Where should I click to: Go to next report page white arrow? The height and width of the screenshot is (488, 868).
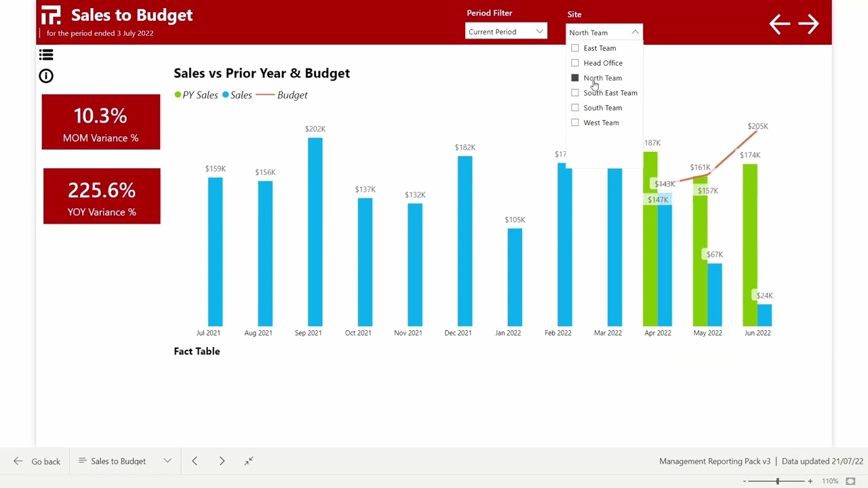click(808, 24)
